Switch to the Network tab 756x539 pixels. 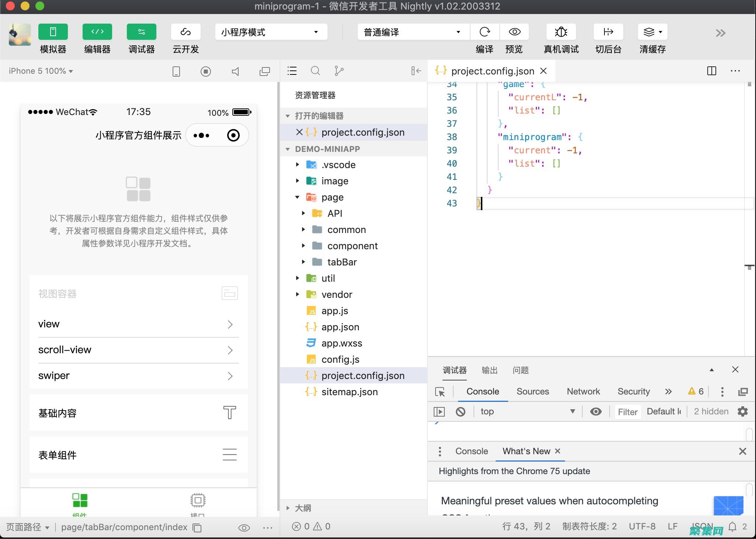[x=583, y=392]
